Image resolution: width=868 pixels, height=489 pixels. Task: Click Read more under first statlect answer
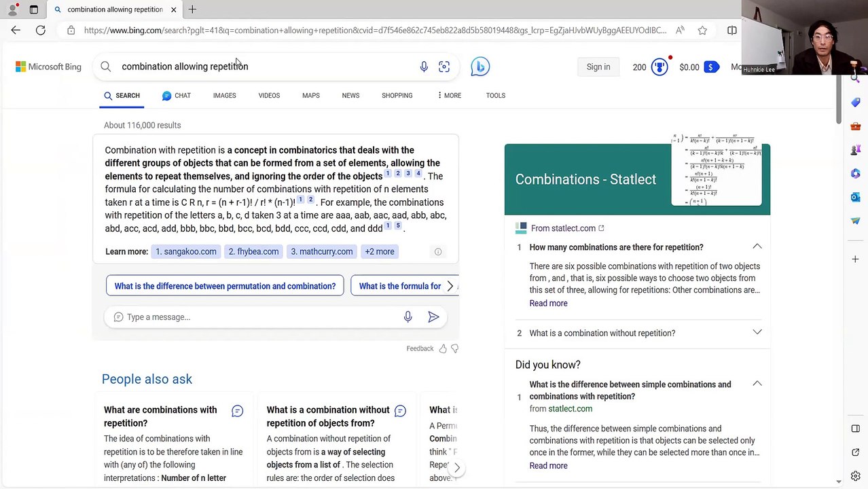click(548, 304)
